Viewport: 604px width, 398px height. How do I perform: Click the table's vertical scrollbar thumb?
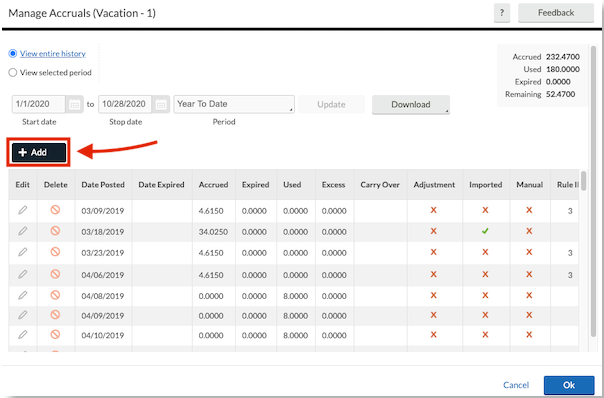pyautogui.click(x=584, y=181)
